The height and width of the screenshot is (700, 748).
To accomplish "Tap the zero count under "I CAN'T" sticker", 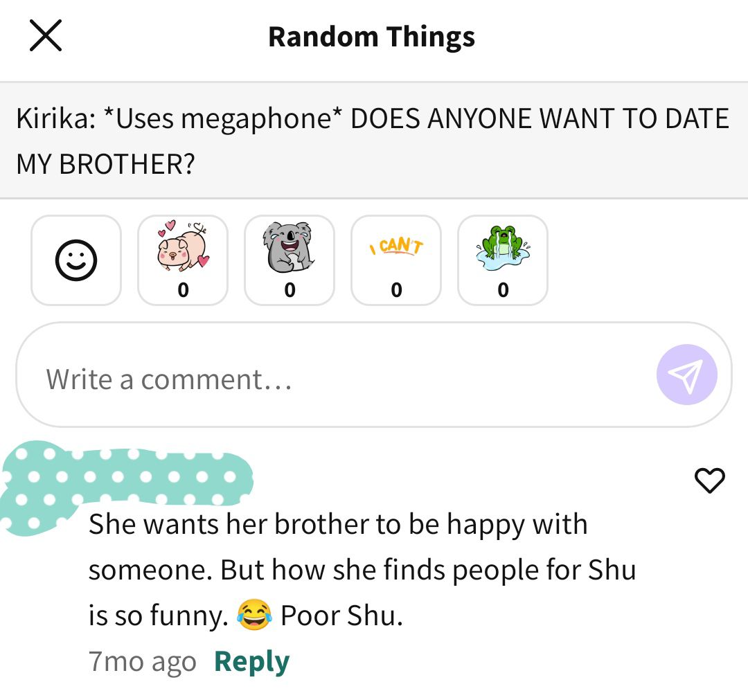I will [396, 290].
